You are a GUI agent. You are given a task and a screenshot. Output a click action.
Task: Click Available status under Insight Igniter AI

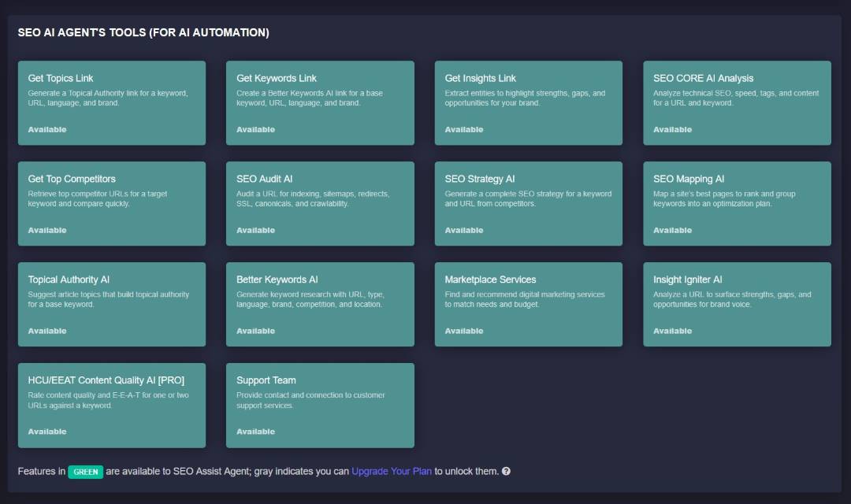pos(672,331)
